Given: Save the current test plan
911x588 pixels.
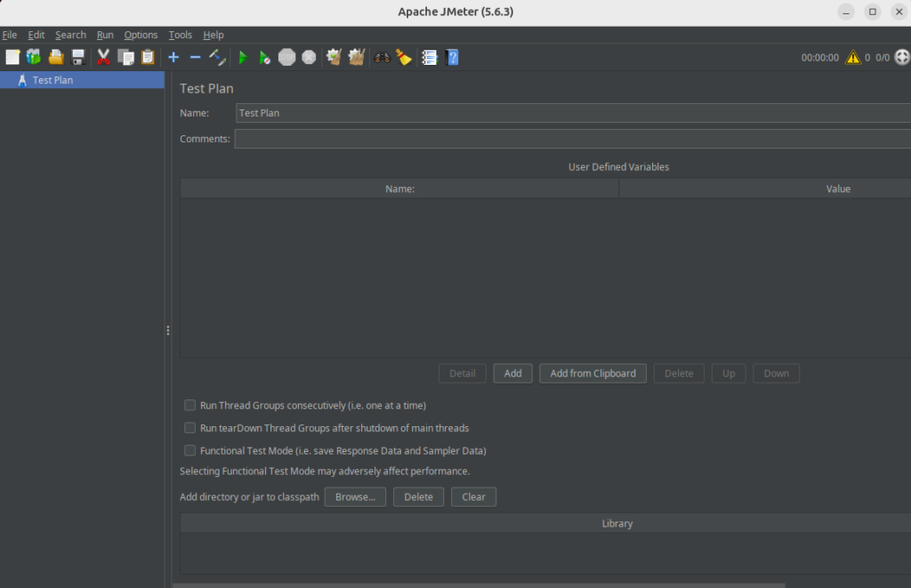Looking at the screenshot, I should (78, 57).
